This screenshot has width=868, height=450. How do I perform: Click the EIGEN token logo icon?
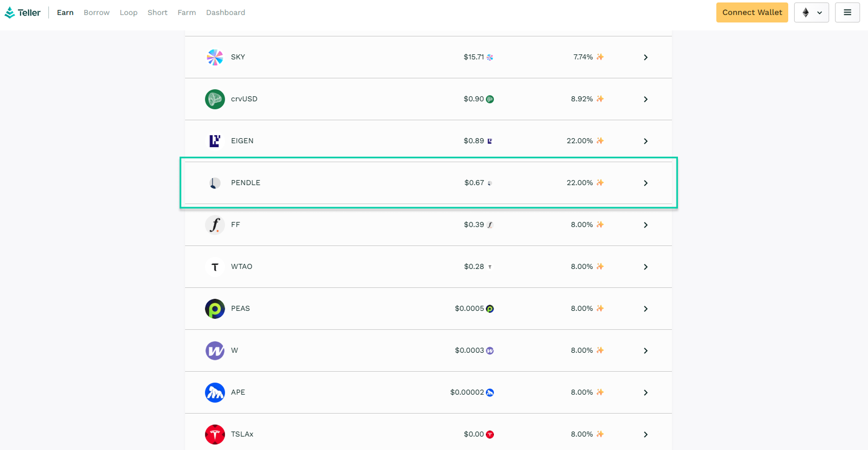tap(215, 141)
